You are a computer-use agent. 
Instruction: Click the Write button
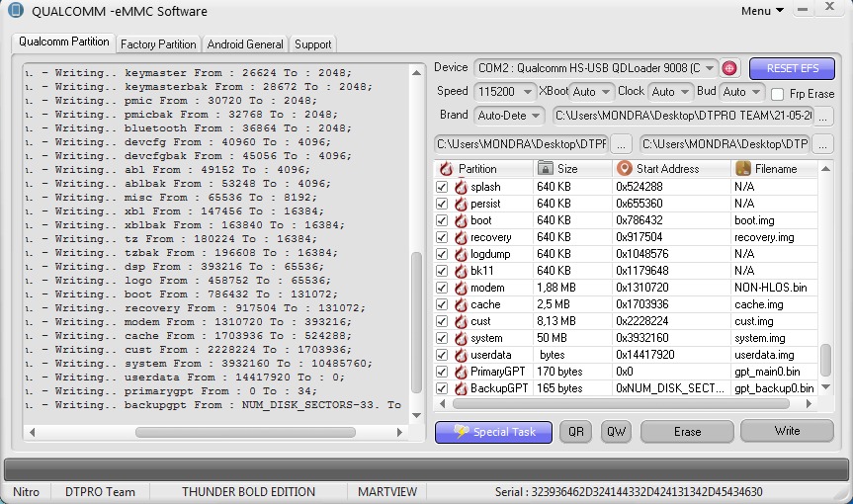tap(787, 431)
